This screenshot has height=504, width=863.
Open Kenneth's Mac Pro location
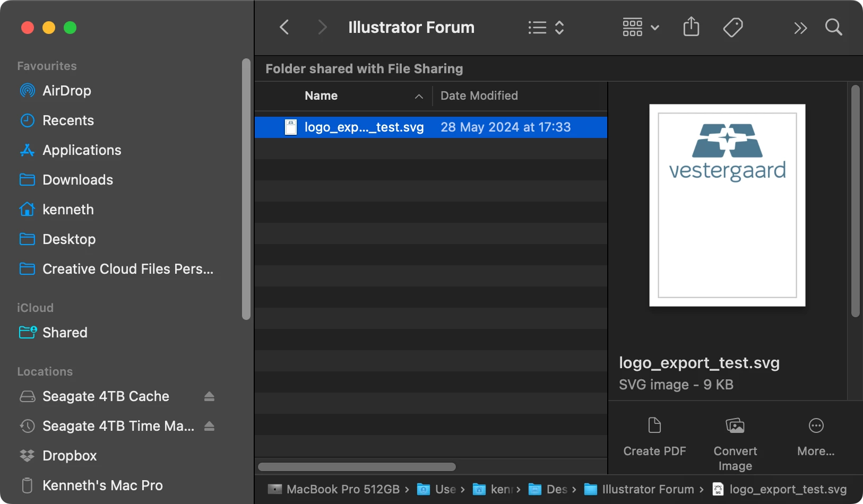click(x=91, y=485)
